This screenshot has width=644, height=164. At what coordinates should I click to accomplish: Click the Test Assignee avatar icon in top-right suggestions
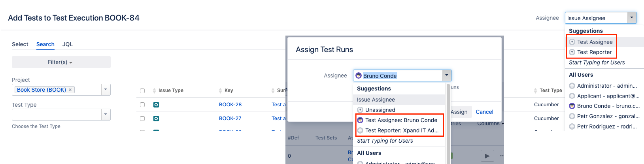click(x=572, y=42)
